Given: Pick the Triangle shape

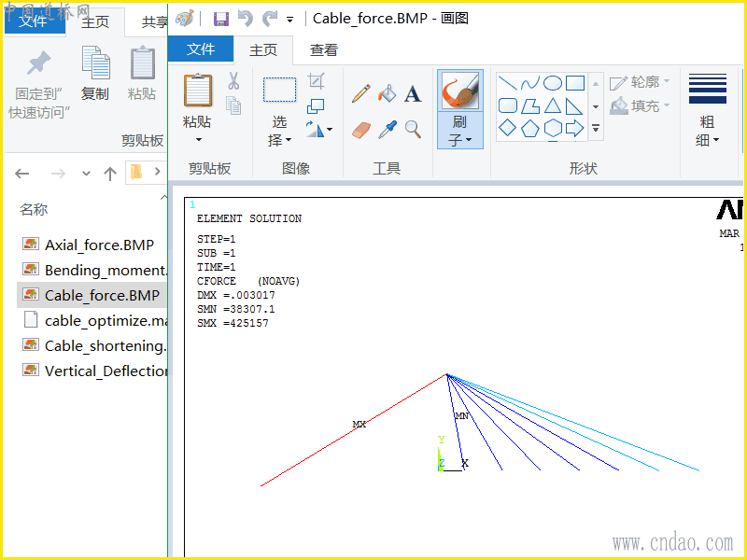Looking at the screenshot, I should (553, 105).
